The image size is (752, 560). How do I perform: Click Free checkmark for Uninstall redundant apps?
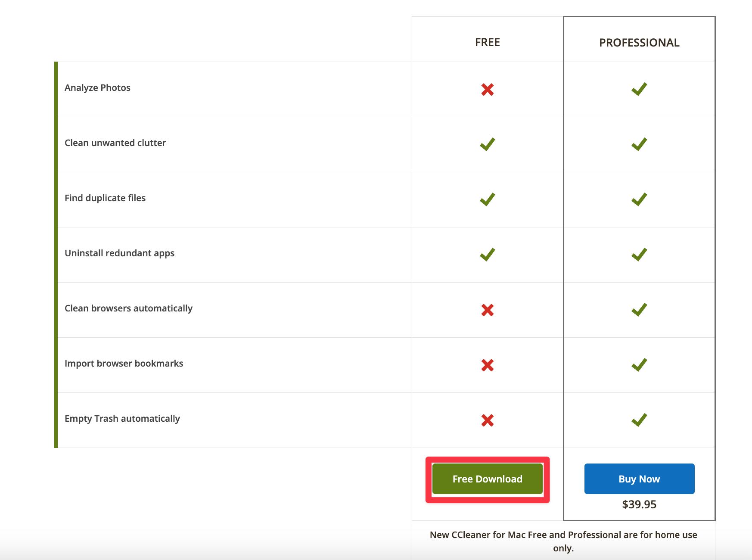click(488, 255)
